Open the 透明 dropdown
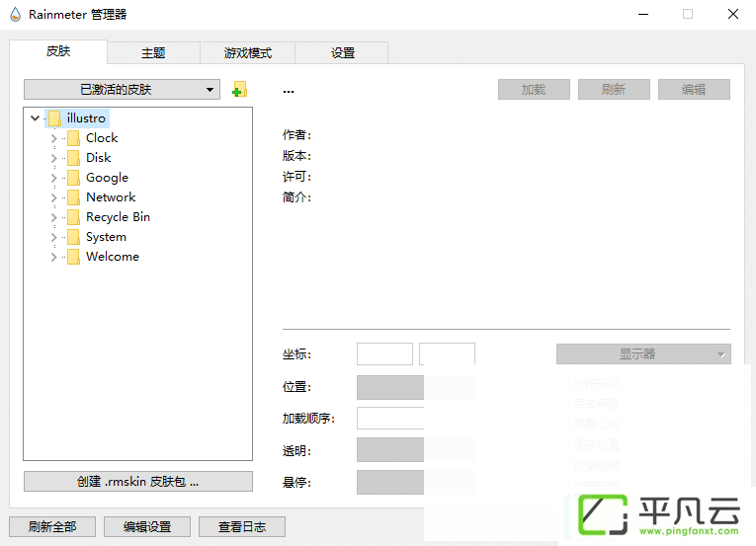Viewport: 756px width, 546px height. (x=416, y=449)
